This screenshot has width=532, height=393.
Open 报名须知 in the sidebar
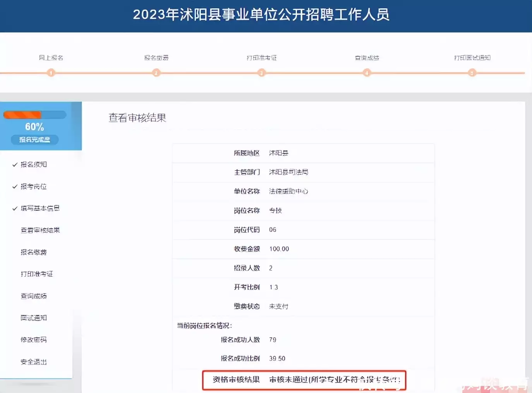34,164
